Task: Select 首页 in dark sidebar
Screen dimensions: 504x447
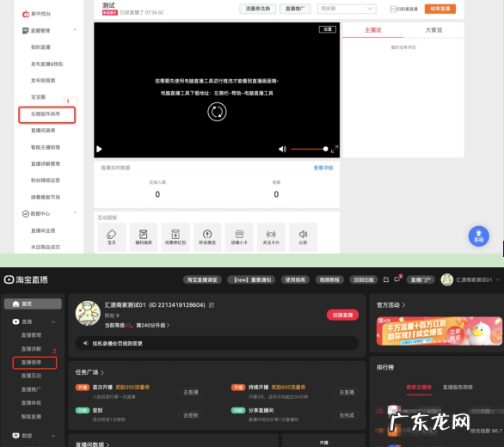Action: click(33, 304)
